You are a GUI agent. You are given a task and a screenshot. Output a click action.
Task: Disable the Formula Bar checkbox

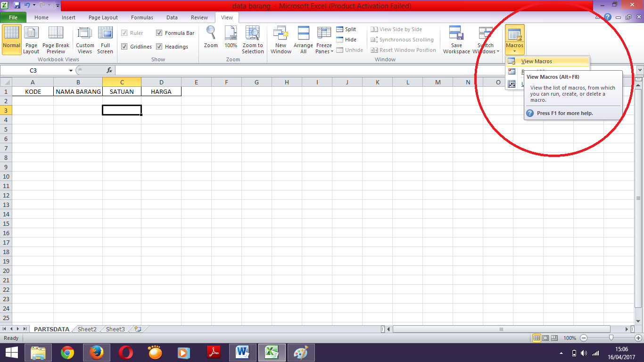pyautogui.click(x=159, y=33)
